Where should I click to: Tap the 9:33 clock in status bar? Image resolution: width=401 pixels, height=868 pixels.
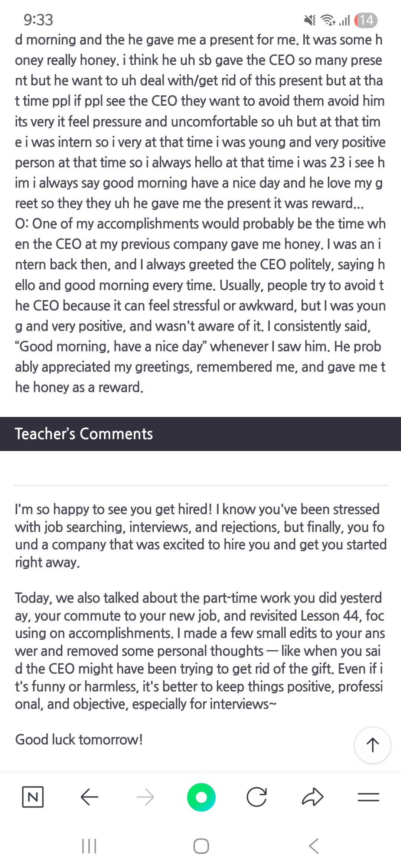(38, 20)
